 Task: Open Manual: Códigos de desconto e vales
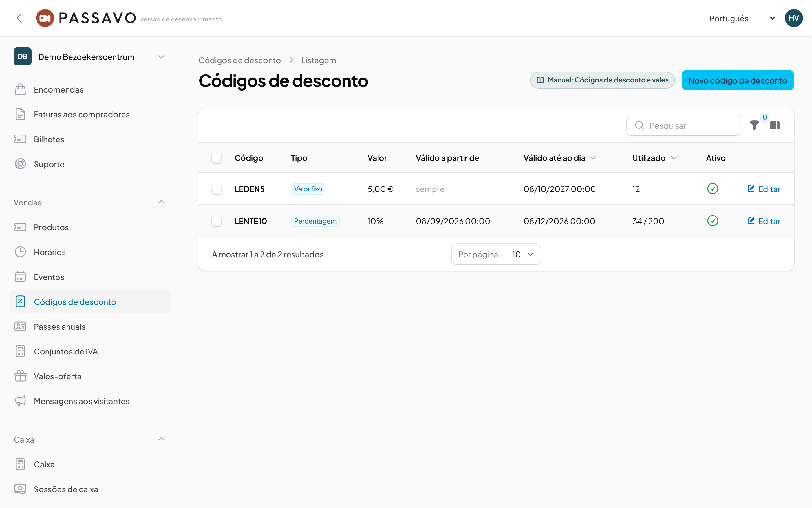tap(602, 80)
